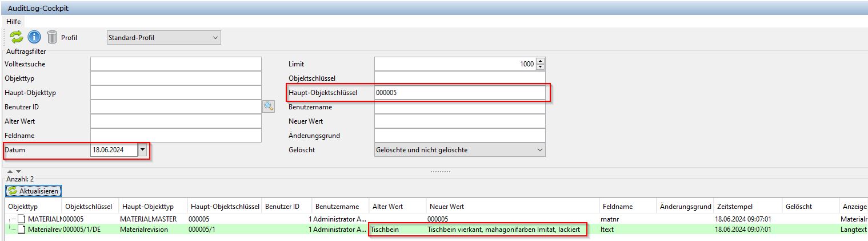Click the trash can delete icon
The height and width of the screenshot is (241, 868).
click(52, 37)
